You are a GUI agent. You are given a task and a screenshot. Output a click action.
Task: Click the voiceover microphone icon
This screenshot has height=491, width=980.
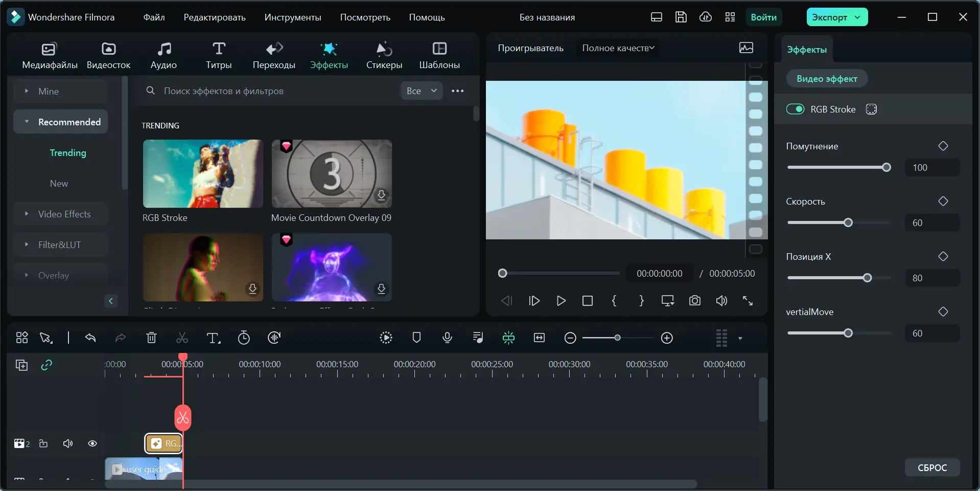pyautogui.click(x=447, y=338)
